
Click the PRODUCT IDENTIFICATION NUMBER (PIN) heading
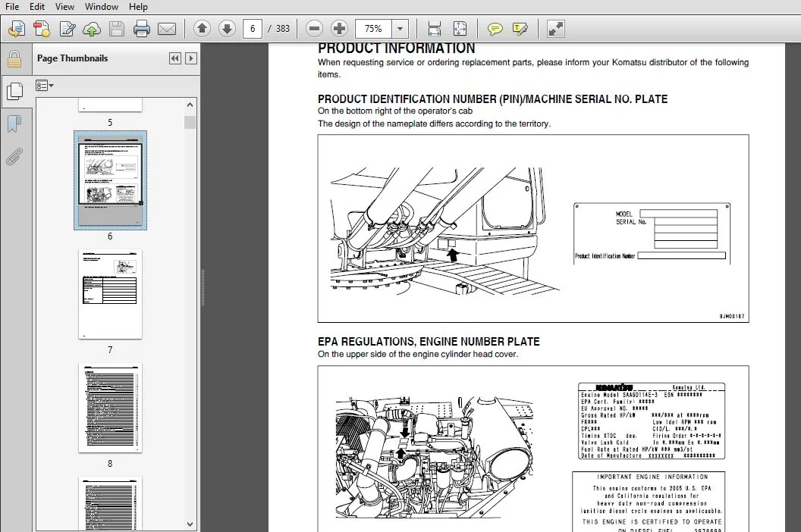click(x=492, y=99)
